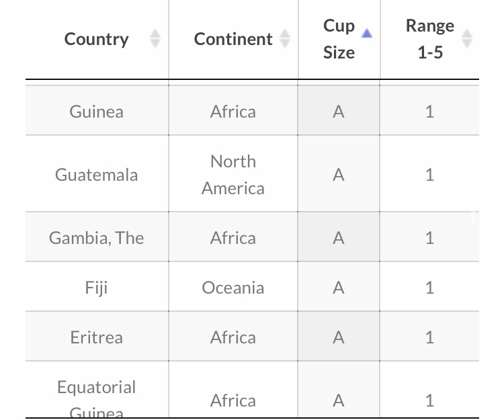
Task: Click range value 1 in Guatemala row
Action: point(429,173)
